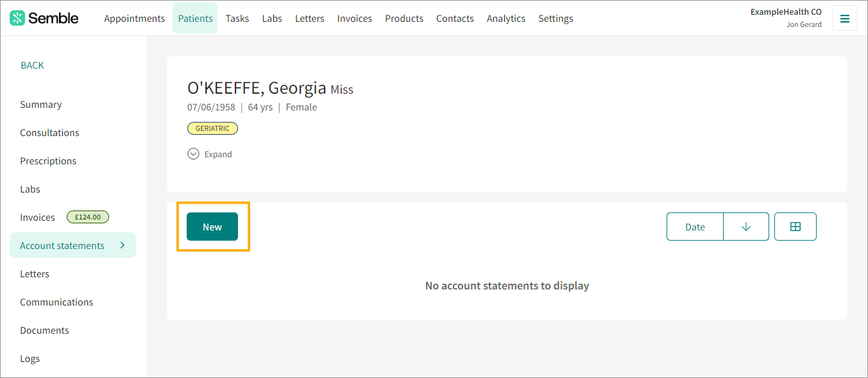The width and height of the screenshot is (868, 378).
Task: Create a New account statement
Action: point(212,227)
